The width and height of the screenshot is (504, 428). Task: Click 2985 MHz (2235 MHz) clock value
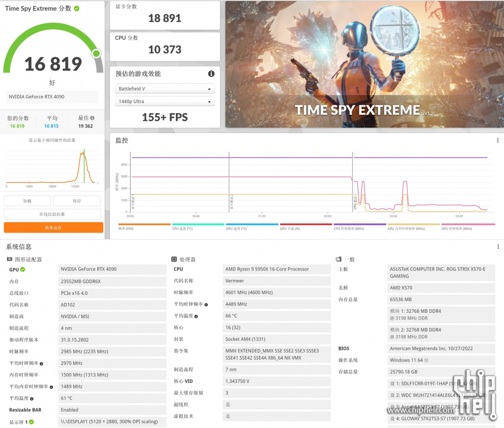112,351
